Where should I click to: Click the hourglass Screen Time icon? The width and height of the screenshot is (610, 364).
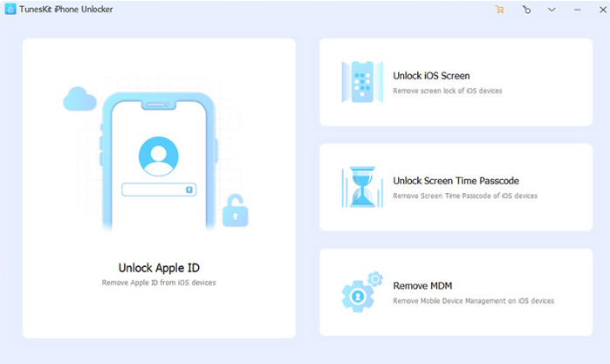click(361, 187)
